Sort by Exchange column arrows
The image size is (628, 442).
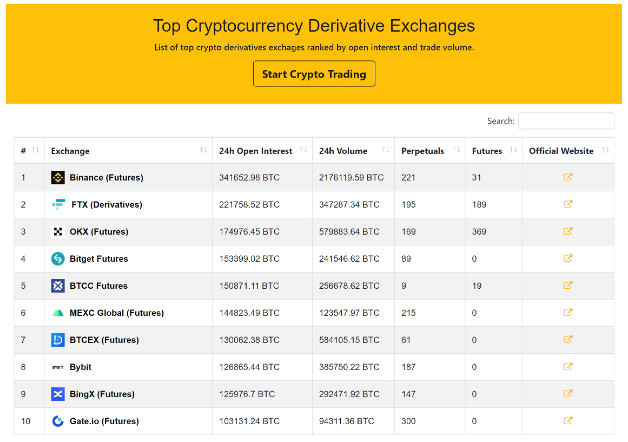point(203,150)
